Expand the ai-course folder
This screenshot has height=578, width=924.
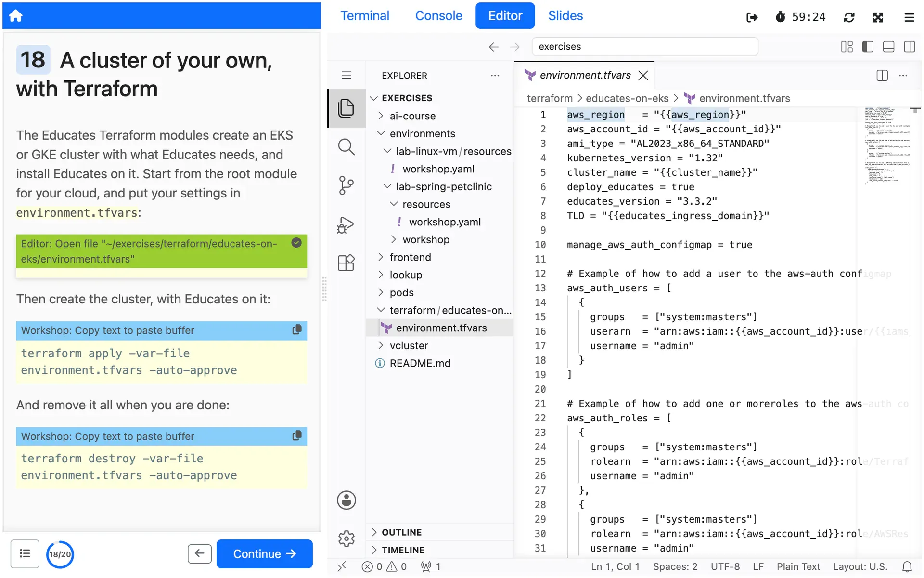412,116
